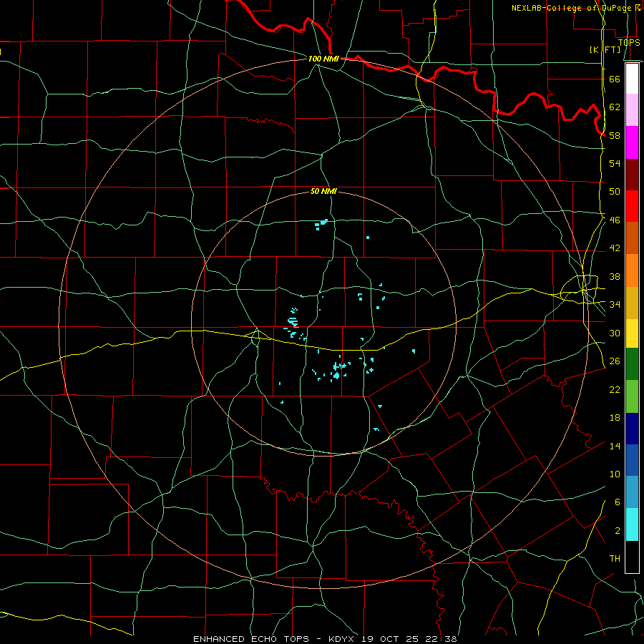
Task: Select the navy blue legend swatch
Action: [632, 429]
